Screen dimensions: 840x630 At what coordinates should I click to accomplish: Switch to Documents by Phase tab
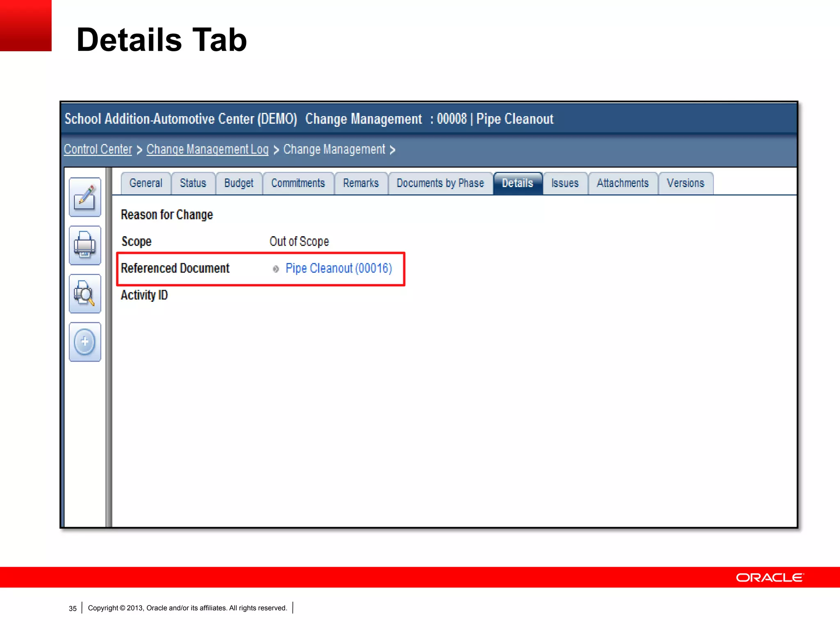tap(441, 183)
